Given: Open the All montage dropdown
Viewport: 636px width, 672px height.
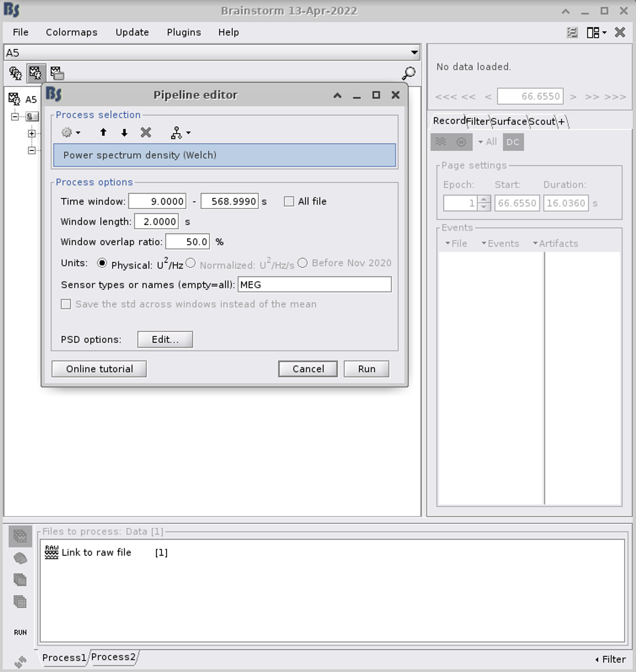Looking at the screenshot, I should [x=488, y=142].
